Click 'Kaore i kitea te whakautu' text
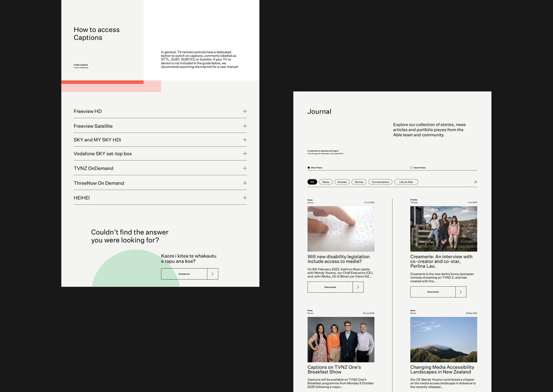 tap(188, 258)
